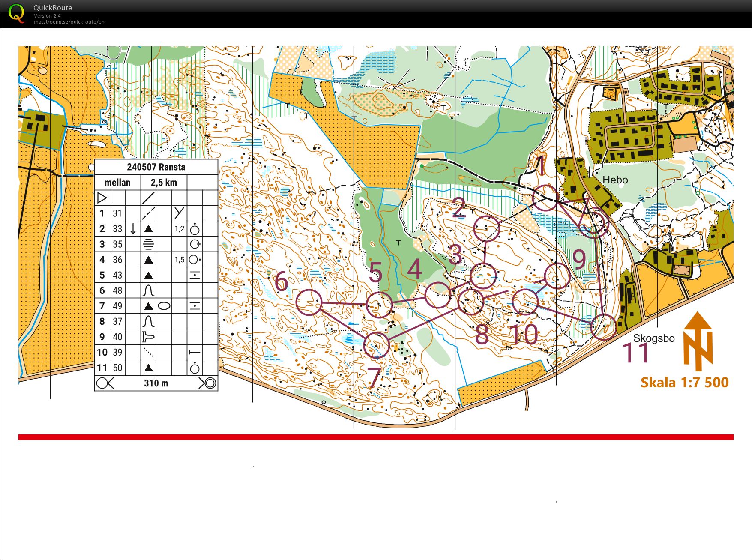Click the east edge circle symbol in row 3
This screenshot has width=752, height=560.
point(195,244)
